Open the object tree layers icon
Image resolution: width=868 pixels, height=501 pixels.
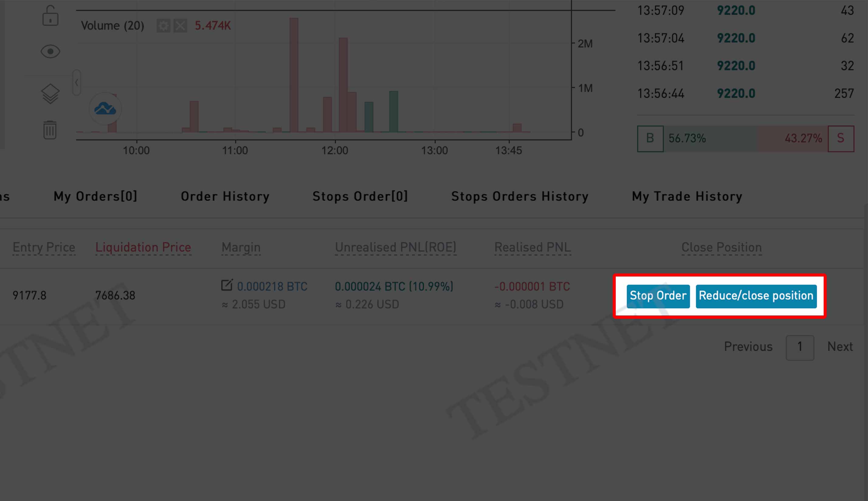pos(50,94)
